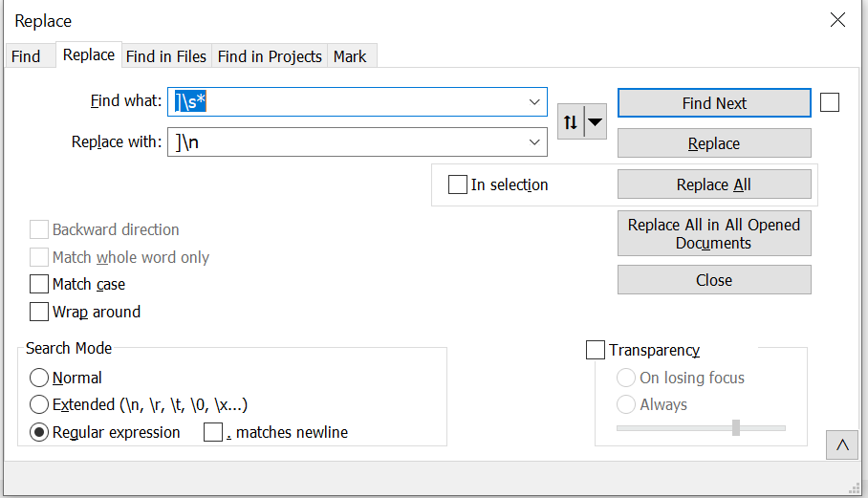Click the swap find and replace arrows icon
Viewport: 868px width, 498px height.
point(571,122)
